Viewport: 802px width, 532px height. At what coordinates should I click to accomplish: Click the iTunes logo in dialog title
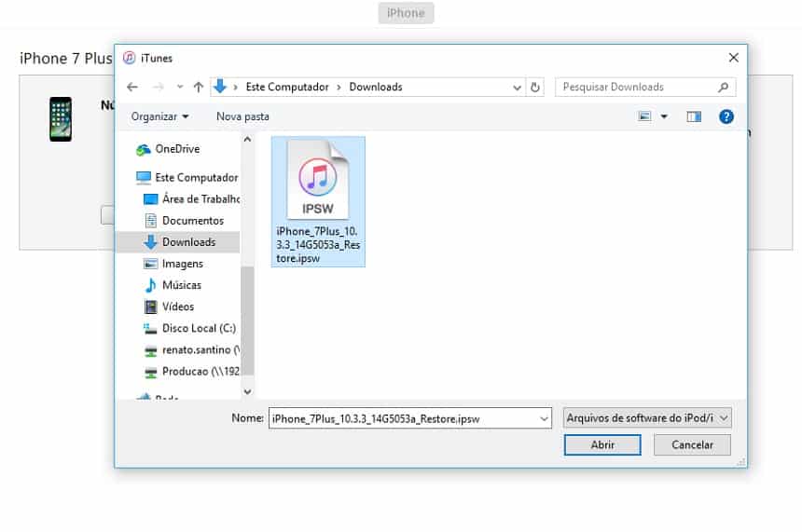point(130,58)
